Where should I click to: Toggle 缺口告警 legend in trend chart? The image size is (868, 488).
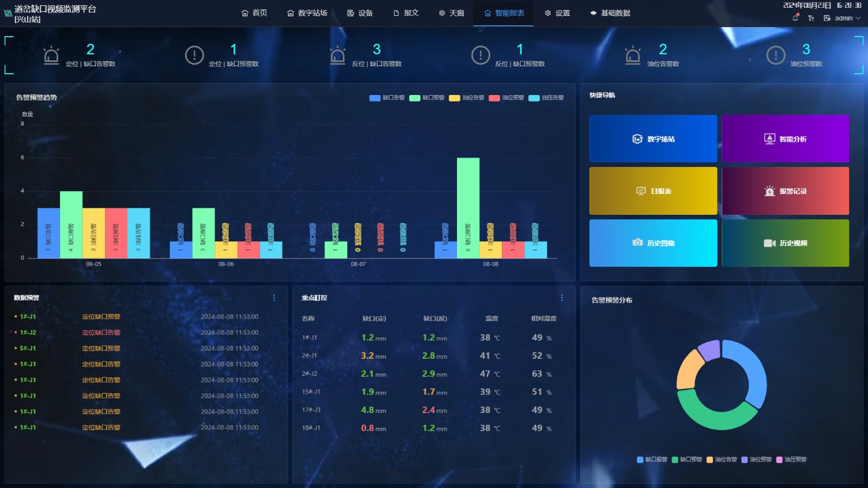[x=387, y=98]
